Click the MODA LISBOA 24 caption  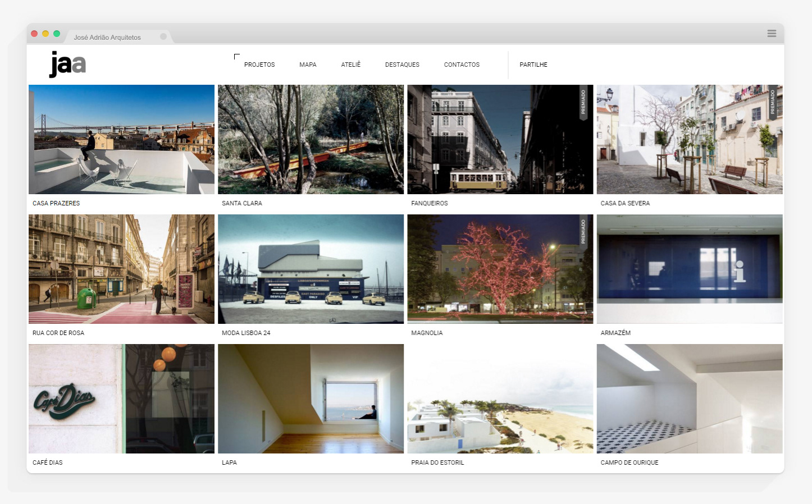[246, 333]
